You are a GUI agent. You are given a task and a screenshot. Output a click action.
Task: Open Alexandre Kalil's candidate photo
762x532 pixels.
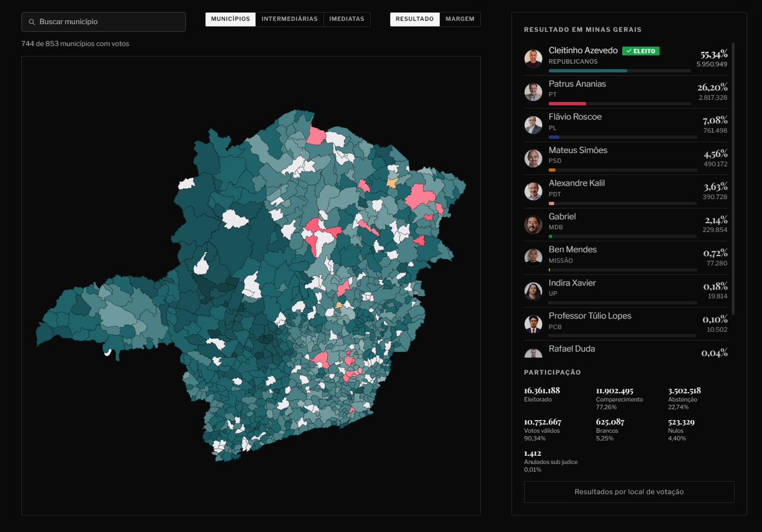(x=533, y=191)
